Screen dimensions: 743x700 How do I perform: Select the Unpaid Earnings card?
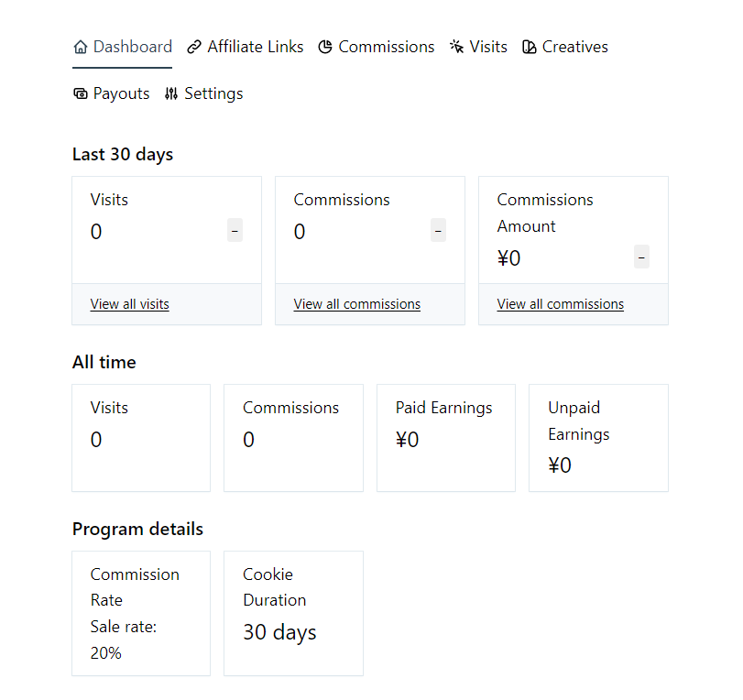click(x=598, y=438)
